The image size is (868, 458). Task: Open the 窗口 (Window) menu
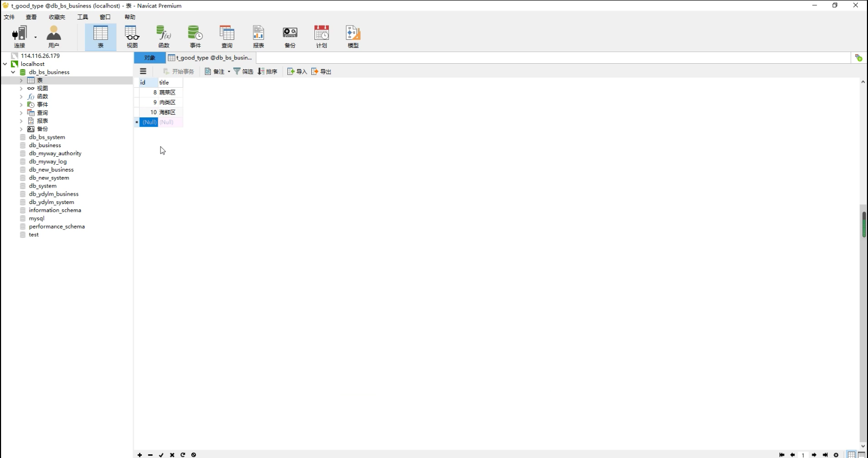coord(105,17)
